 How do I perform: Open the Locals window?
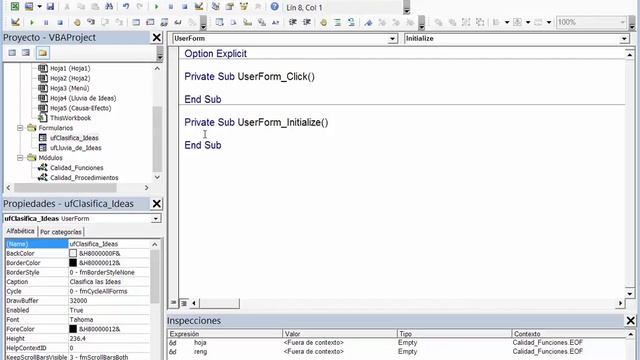point(136,22)
